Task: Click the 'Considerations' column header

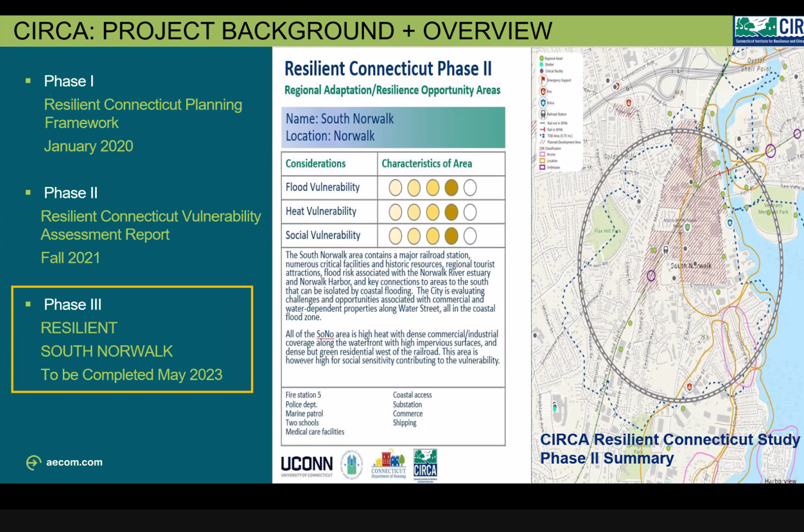Action: pos(316,164)
